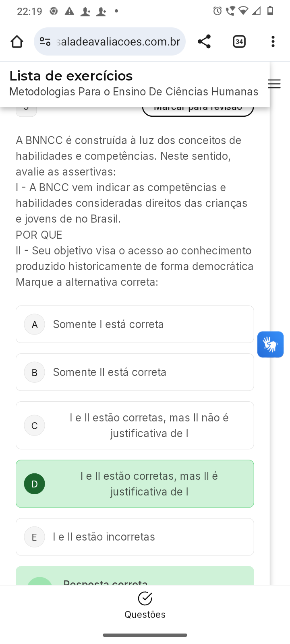Open the browser three-dot overflow menu
The image size is (290, 644).
273,41
